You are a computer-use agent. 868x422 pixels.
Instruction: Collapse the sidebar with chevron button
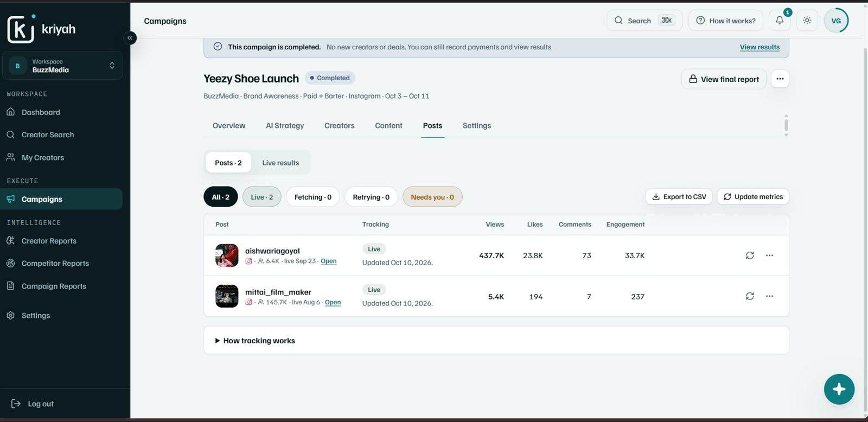pyautogui.click(x=130, y=38)
